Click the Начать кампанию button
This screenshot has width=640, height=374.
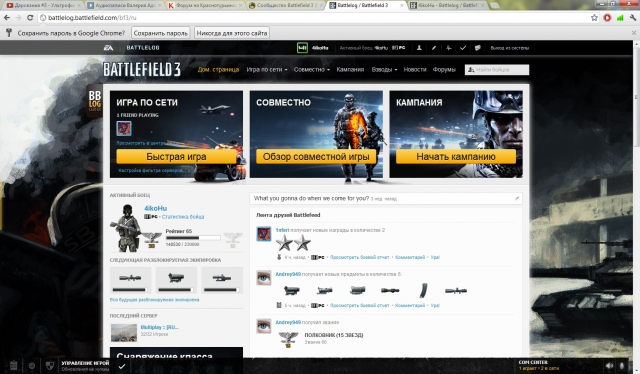456,157
